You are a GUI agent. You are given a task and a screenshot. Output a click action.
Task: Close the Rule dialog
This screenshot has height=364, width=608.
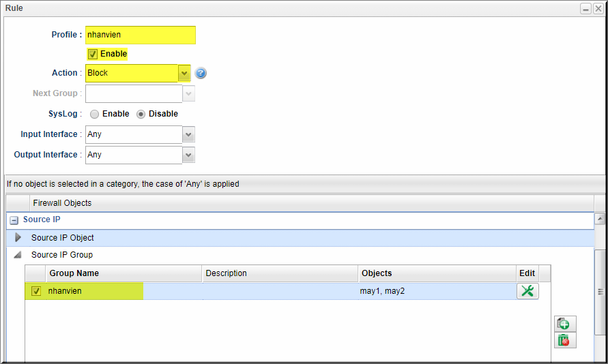pyautogui.click(x=598, y=8)
